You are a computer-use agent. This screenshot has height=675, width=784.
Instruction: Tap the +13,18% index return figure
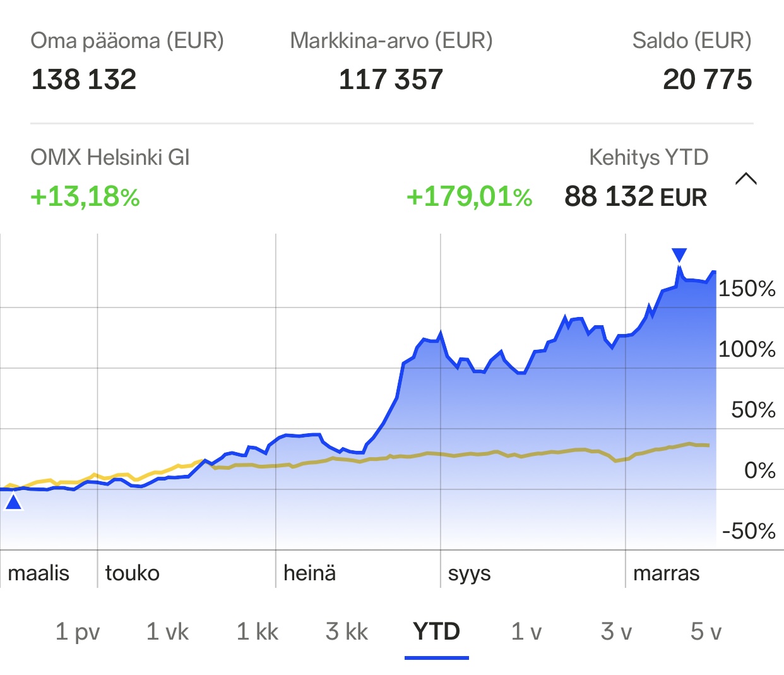[x=85, y=197]
